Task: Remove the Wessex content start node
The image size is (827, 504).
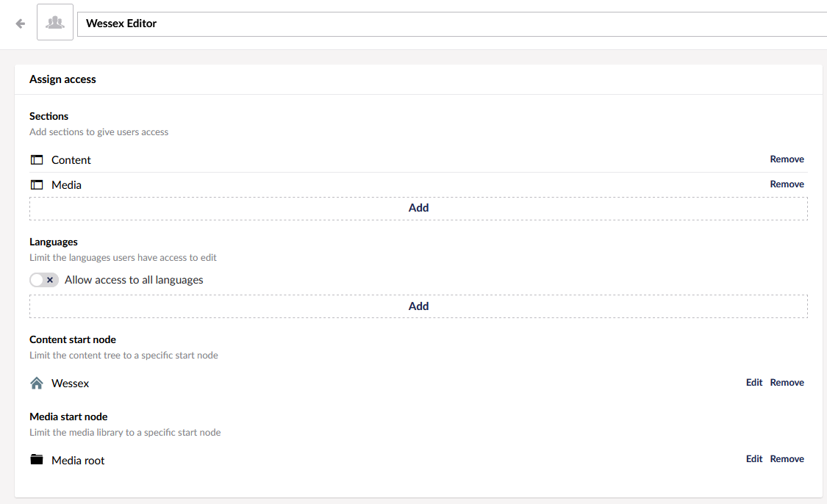Action: [x=787, y=382]
